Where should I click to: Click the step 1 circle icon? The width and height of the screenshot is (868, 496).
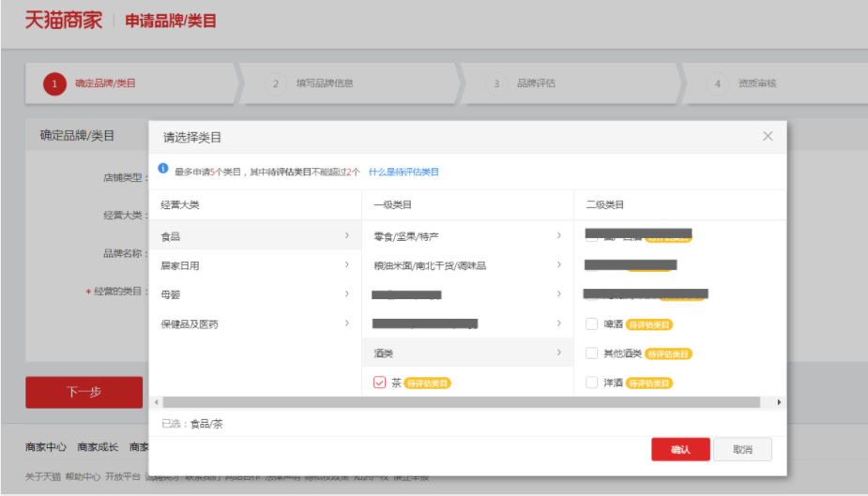pyautogui.click(x=54, y=83)
